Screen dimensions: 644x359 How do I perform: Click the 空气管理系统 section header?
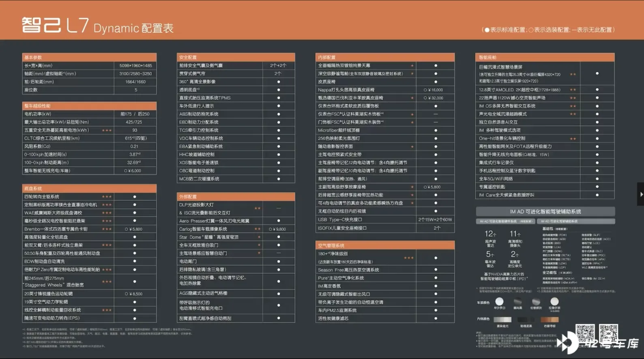[384, 245]
